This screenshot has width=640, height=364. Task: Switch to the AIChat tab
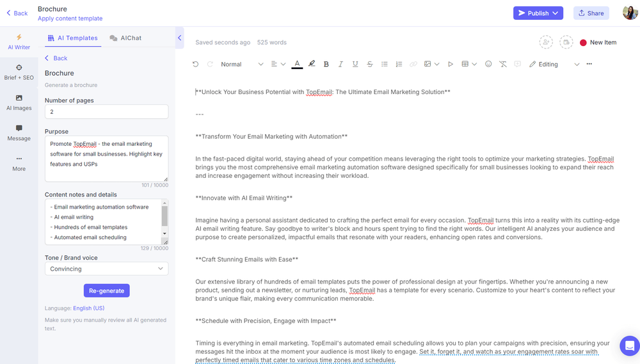125,38
